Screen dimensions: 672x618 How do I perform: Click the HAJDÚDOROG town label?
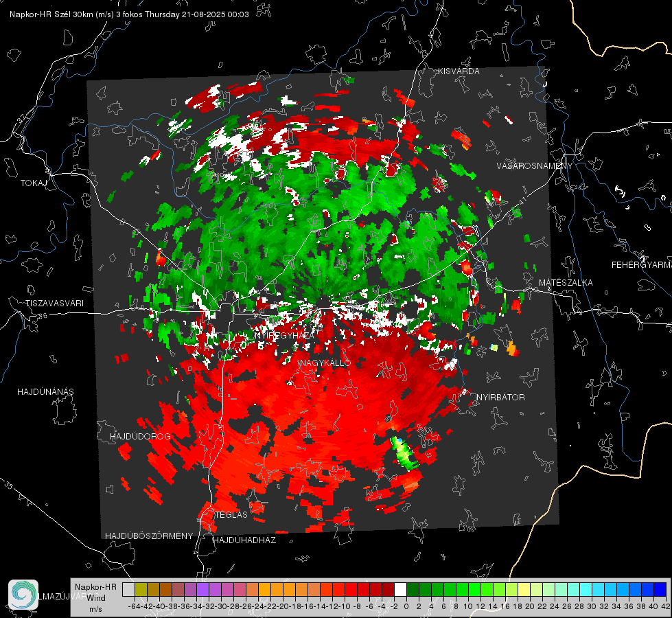[140, 437]
